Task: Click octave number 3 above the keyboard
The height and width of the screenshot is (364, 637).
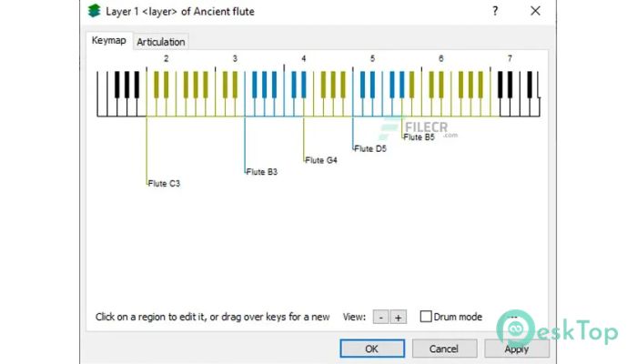Action: 235,59
